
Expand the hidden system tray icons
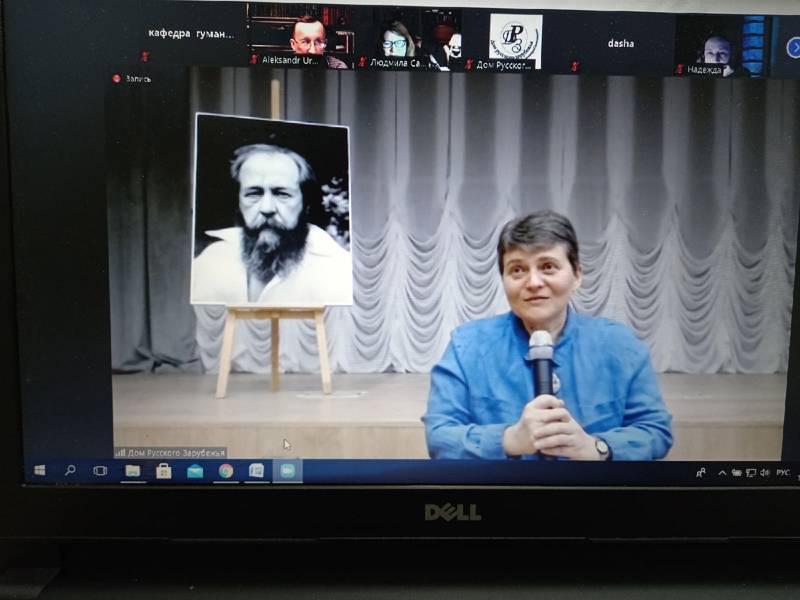[x=722, y=473]
